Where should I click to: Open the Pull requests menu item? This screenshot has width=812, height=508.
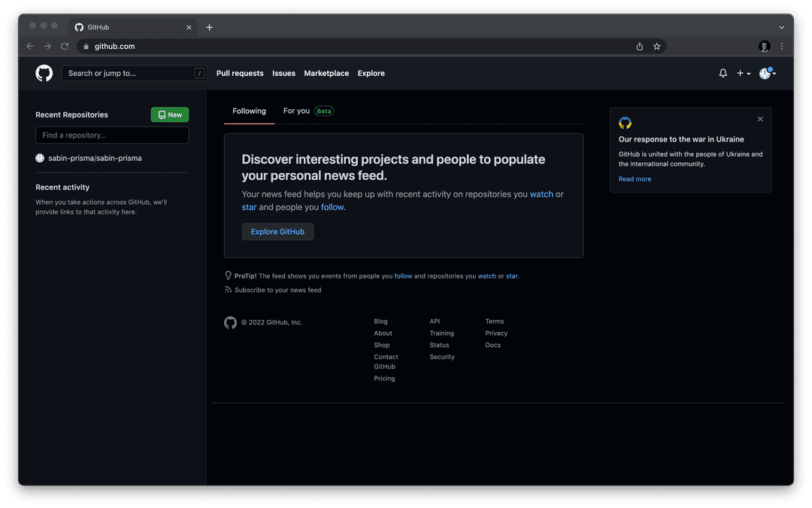click(239, 73)
